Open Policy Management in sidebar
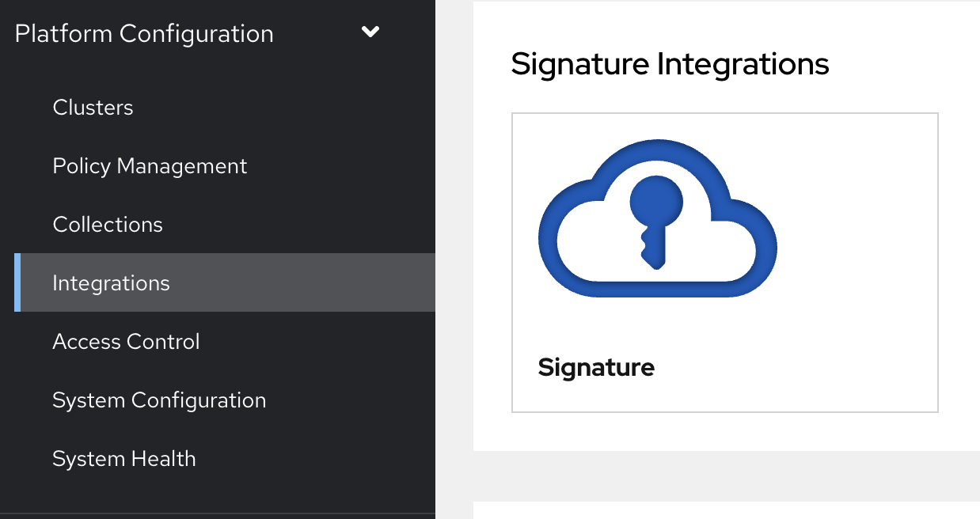 pyautogui.click(x=150, y=166)
